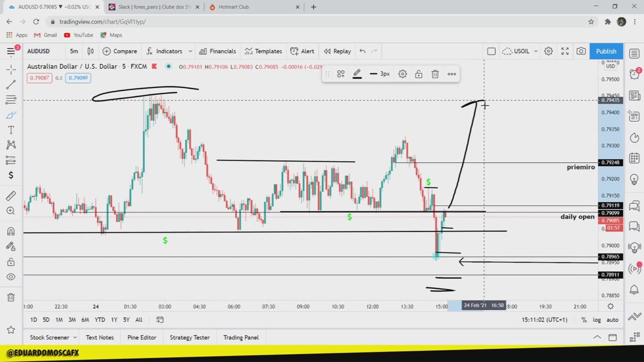Toggle magnet mode in left toolbar
This screenshot has height=362, width=644.
(11, 231)
